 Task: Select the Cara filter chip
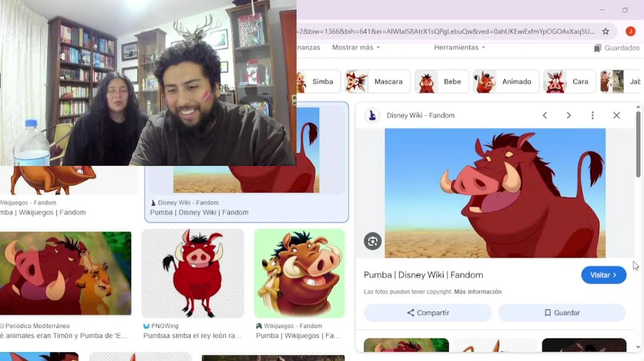[570, 82]
